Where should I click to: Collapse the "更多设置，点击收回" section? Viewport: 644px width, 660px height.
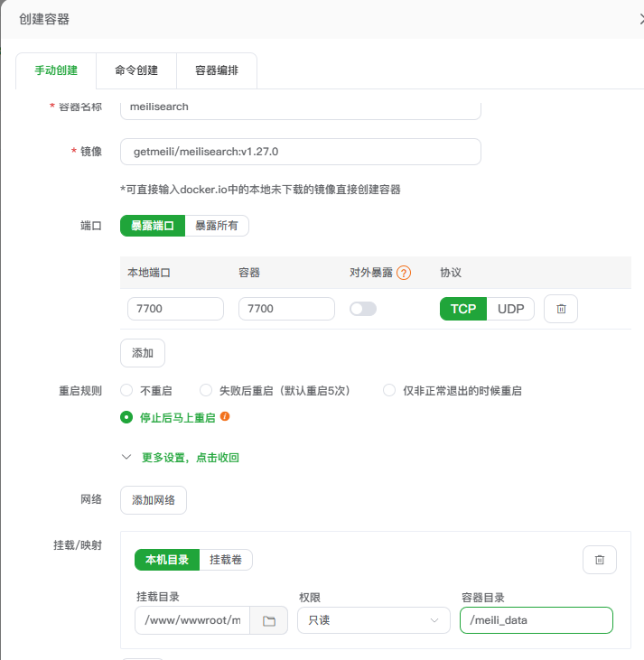tap(181, 458)
